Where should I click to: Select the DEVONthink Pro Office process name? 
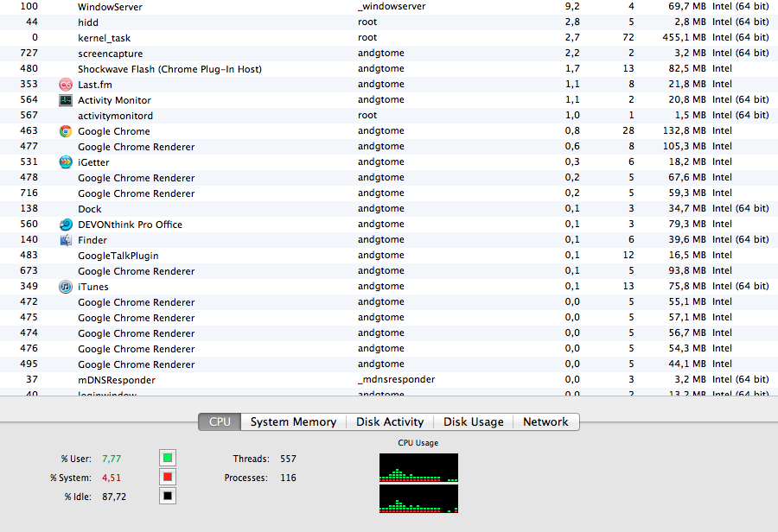(130, 225)
